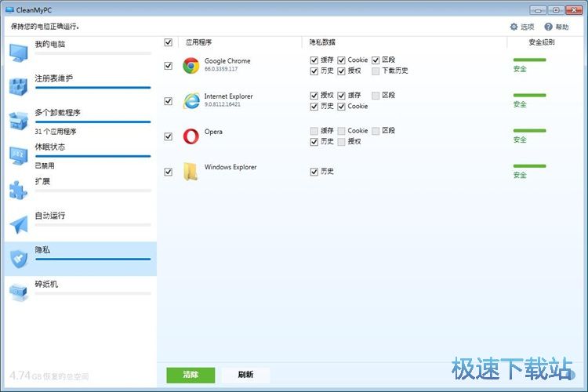Open the 休眠状态 sidebar section
Screen dimensions: 588x392
coord(81,155)
